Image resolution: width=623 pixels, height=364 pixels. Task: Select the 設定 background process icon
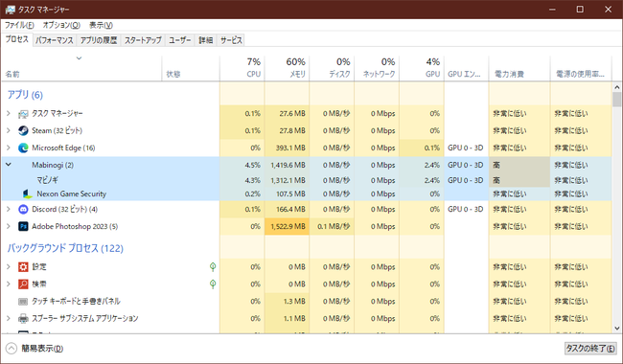tap(23, 266)
